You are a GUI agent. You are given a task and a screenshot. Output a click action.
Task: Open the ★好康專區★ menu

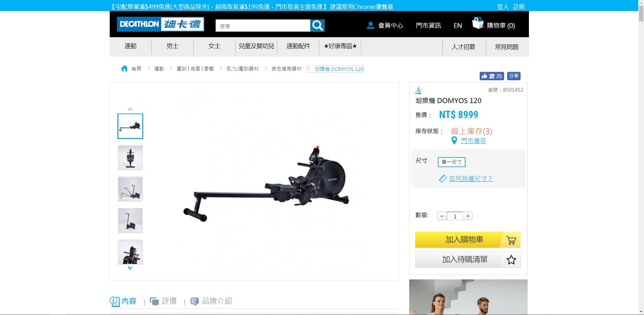pyautogui.click(x=340, y=46)
